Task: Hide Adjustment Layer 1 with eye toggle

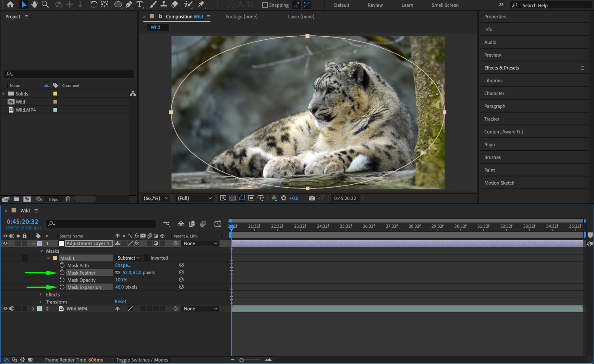Action: 5,243
